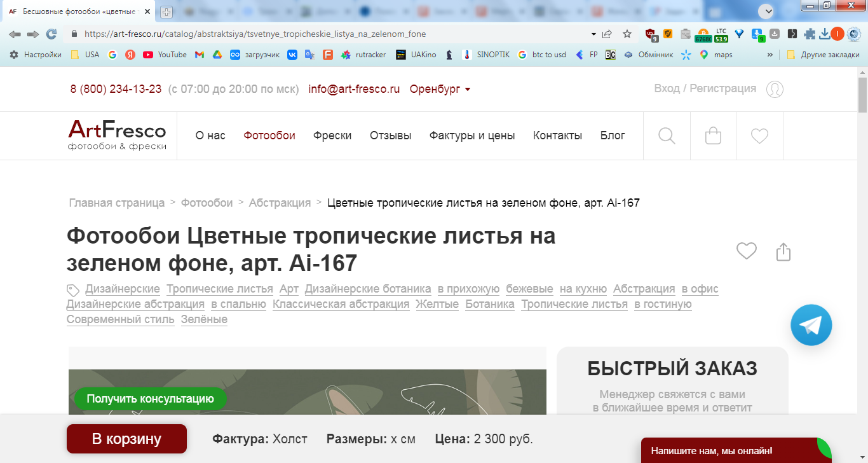Open the VK bookmark icon
The width and height of the screenshot is (868, 463).
point(292,55)
